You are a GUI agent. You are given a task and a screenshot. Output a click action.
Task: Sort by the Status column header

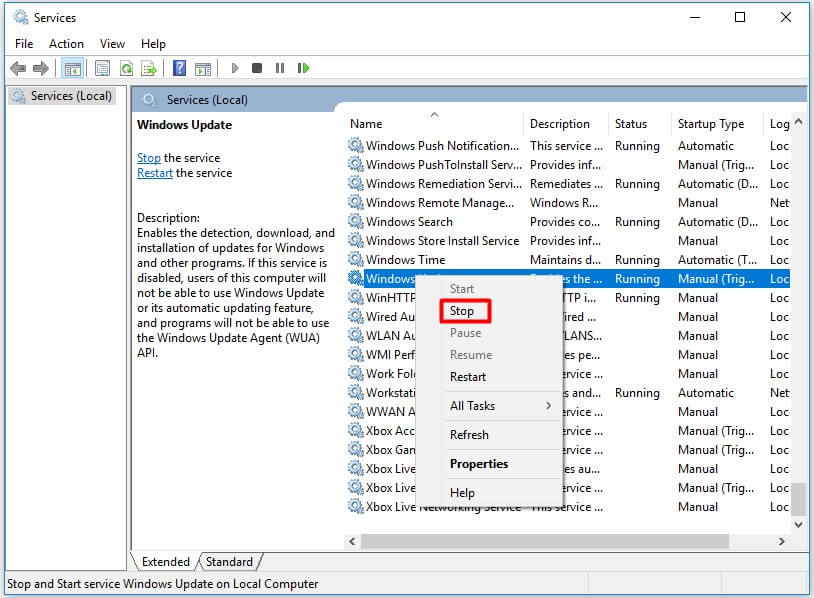pyautogui.click(x=639, y=124)
